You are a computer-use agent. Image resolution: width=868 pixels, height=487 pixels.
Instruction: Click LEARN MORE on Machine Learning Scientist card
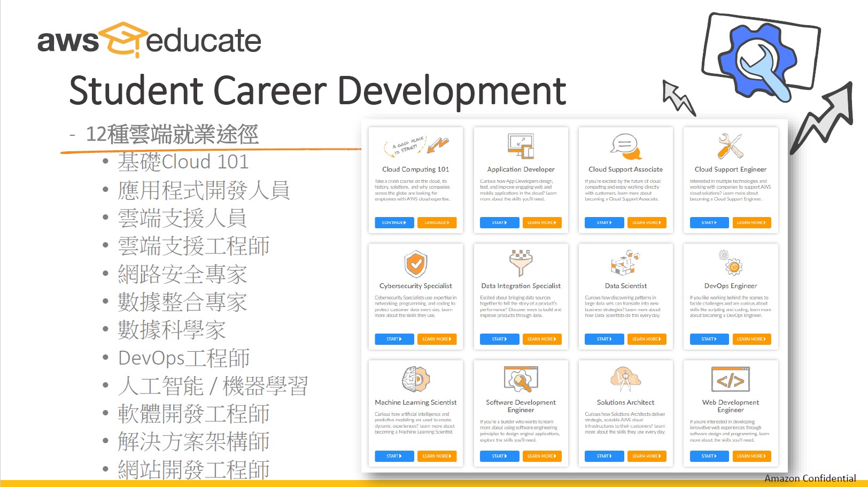(437, 456)
